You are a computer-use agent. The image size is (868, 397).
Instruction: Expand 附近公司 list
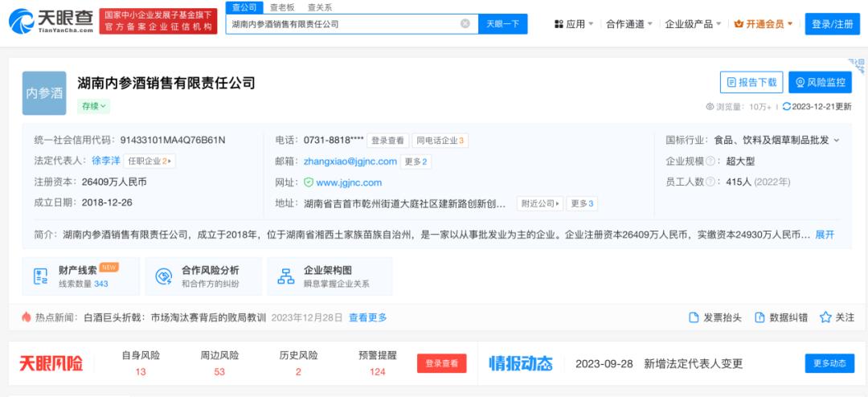(x=540, y=204)
